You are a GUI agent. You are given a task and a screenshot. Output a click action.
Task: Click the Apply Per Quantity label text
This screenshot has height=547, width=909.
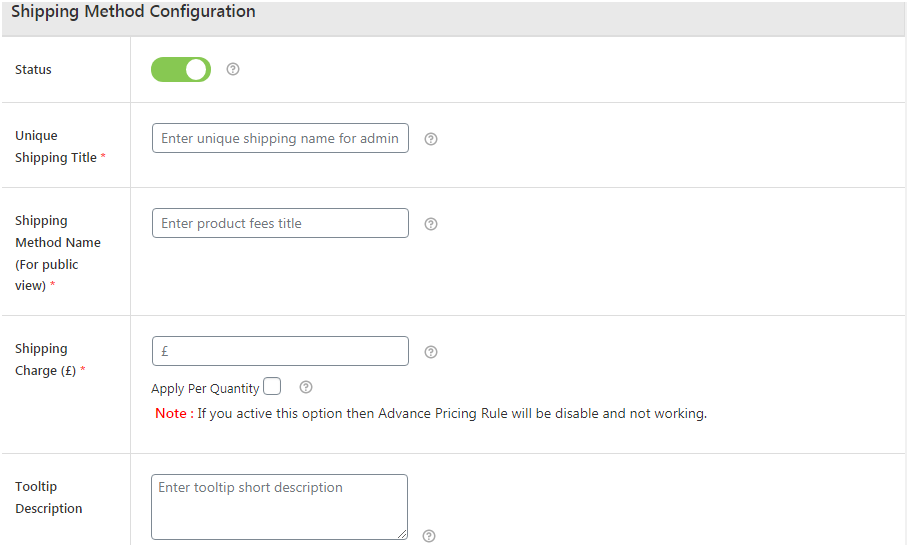coord(205,388)
